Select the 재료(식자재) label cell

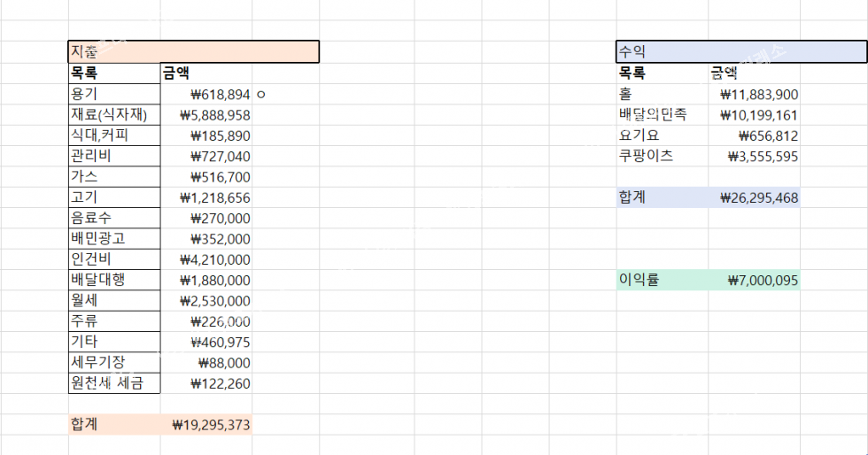[113, 114]
